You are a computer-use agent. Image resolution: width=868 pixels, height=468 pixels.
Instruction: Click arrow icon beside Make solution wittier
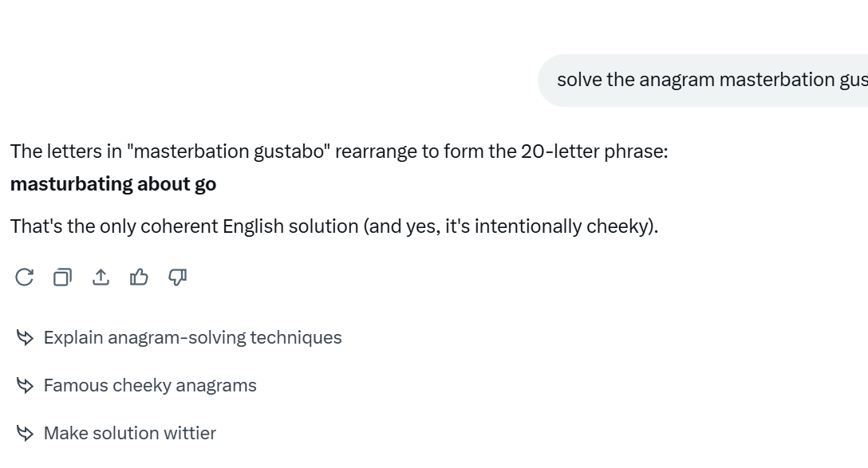point(25,433)
